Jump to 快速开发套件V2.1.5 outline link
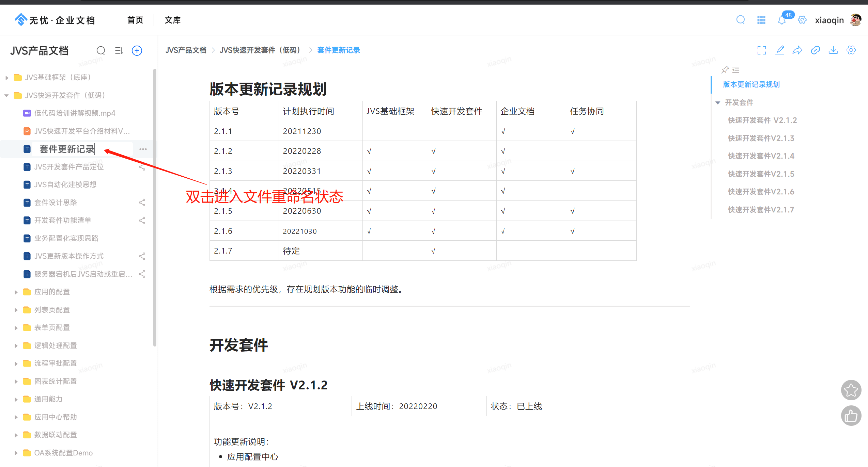 pyautogui.click(x=761, y=174)
